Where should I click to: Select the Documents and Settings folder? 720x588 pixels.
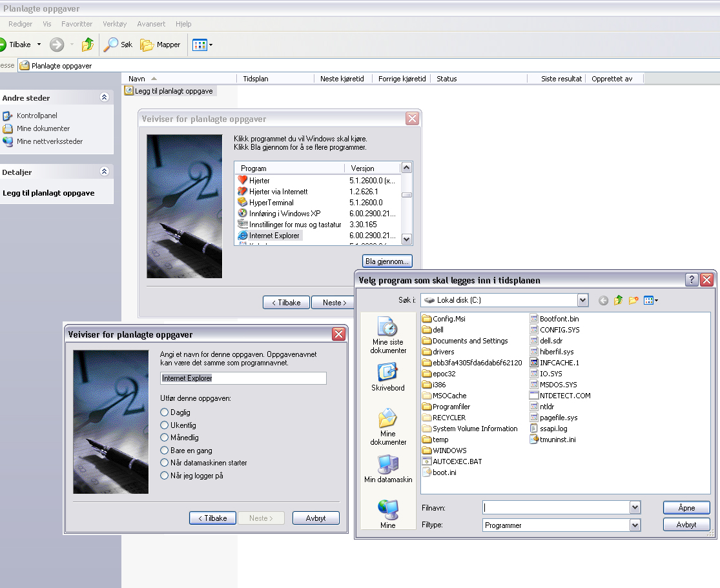point(465,341)
